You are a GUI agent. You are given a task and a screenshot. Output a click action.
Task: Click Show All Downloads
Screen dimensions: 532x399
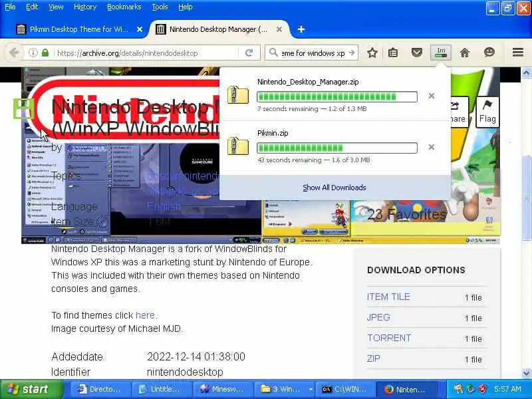334,188
